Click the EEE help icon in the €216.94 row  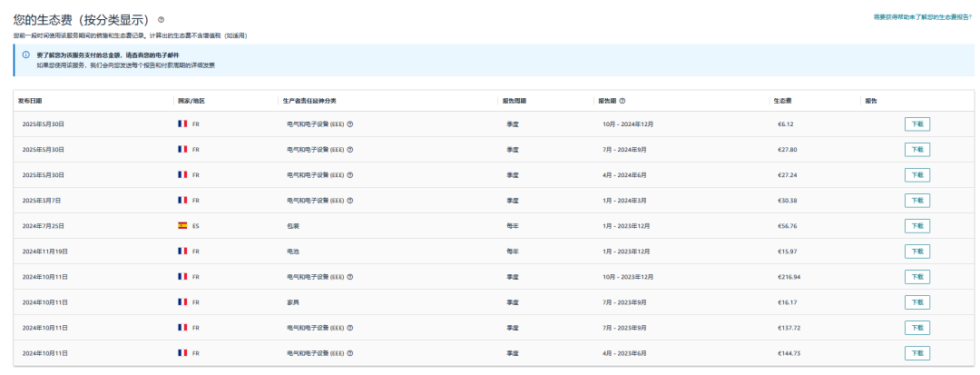350,276
